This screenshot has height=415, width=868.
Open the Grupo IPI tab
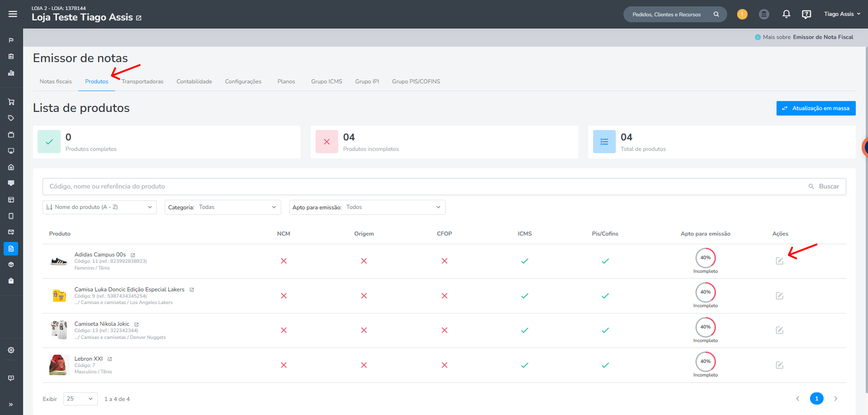click(x=367, y=82)
